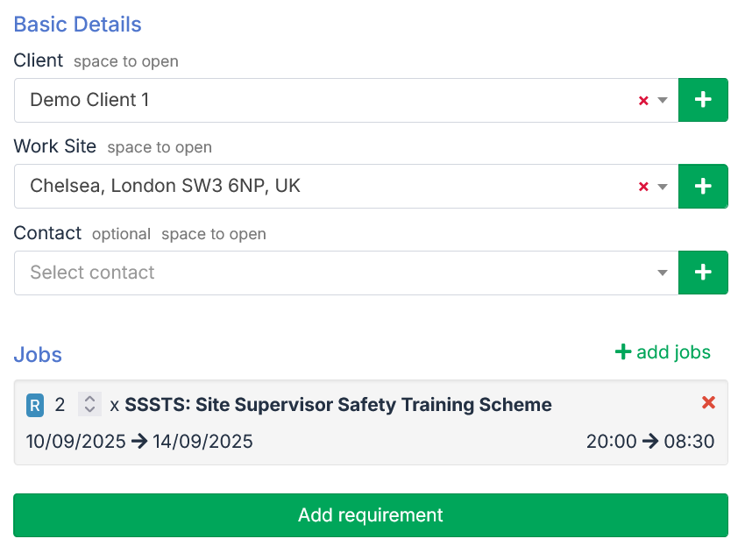Add a new client with the green plus
This screenshot has width=745, height=560.
click(x=703, y=99)
